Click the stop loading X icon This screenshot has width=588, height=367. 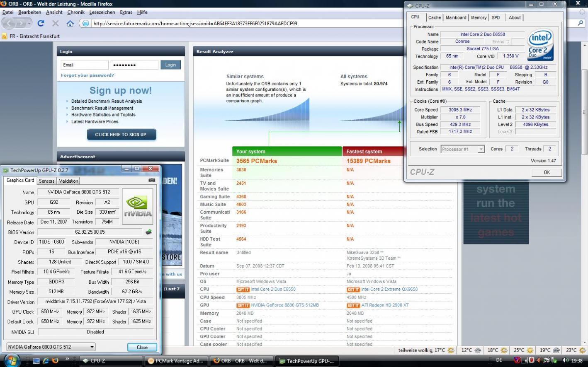click(x=56, y=24)
